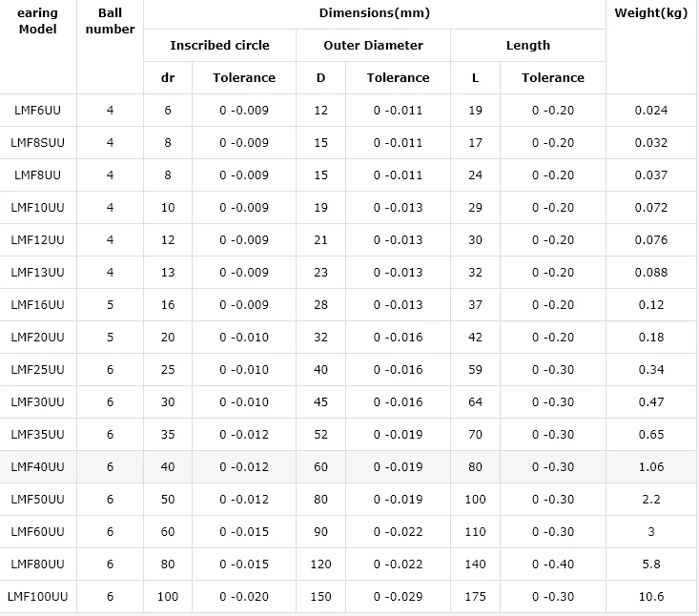699x616 pixels.
Task: Click the Ball number column header
Action: click(111, 21)
